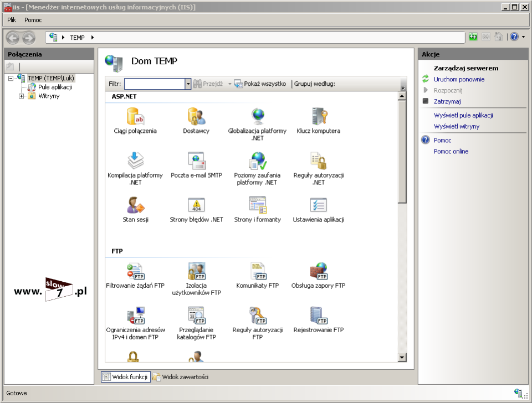Open Dostawcy feature icon
Screen dimensions: 532x403
click(x=196, y=121)
